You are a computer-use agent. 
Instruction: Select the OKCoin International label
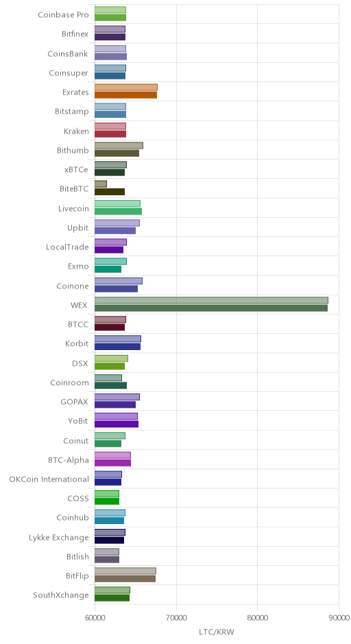(x=49, y=480)
